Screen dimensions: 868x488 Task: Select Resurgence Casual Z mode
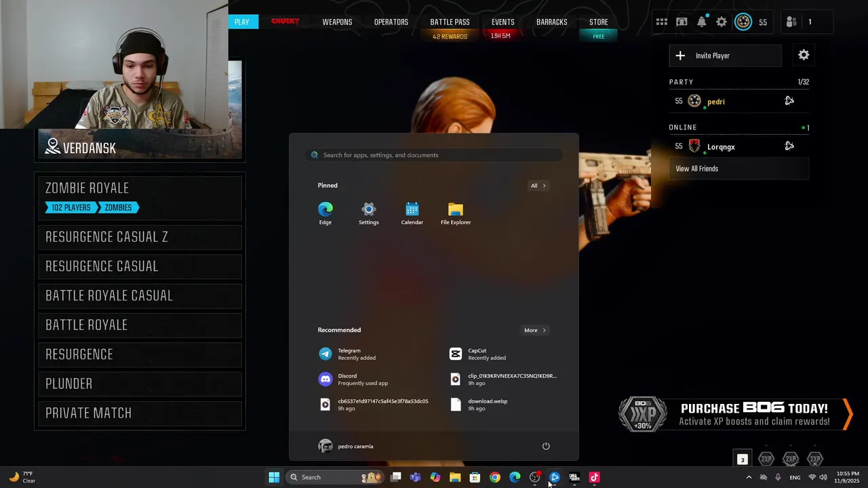point(140,237)
